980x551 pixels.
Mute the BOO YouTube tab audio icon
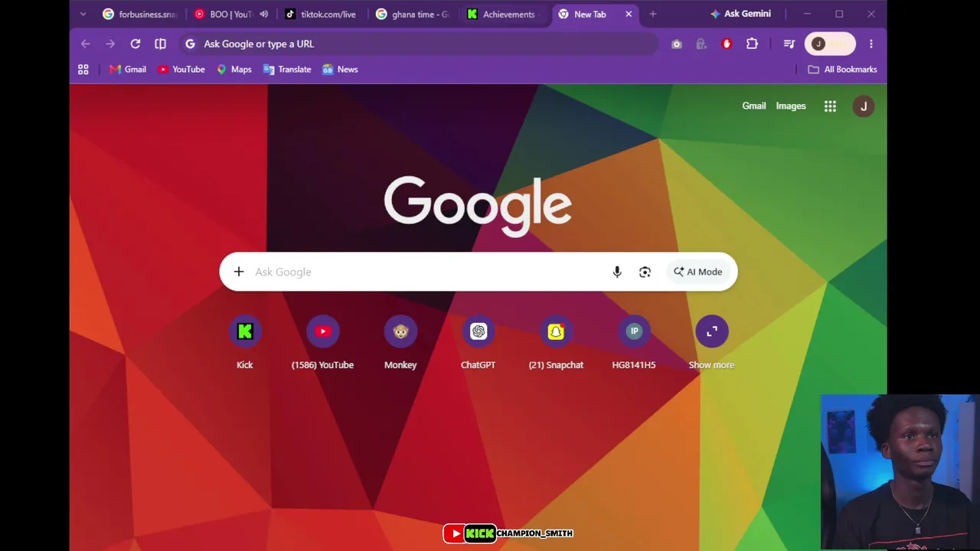pos(263,14)
